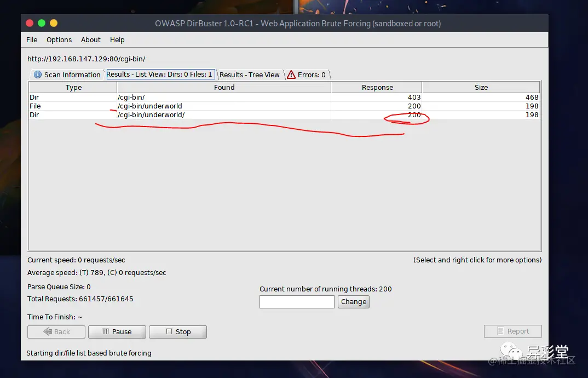Stop the brute force scan
This screenshot has height=378, width=588.
tap(178, 332)
